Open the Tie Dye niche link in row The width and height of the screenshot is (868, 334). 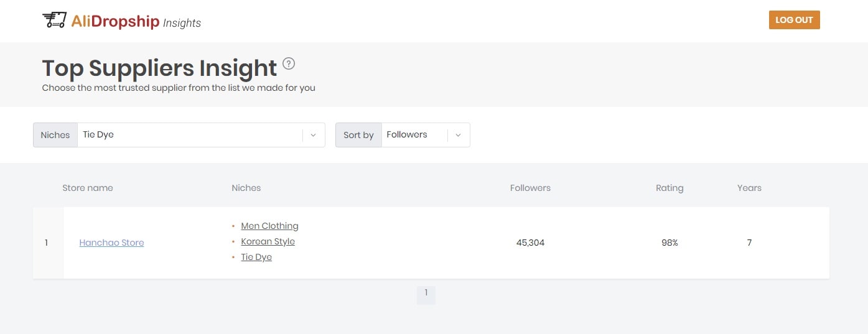[x=256, y=257]
